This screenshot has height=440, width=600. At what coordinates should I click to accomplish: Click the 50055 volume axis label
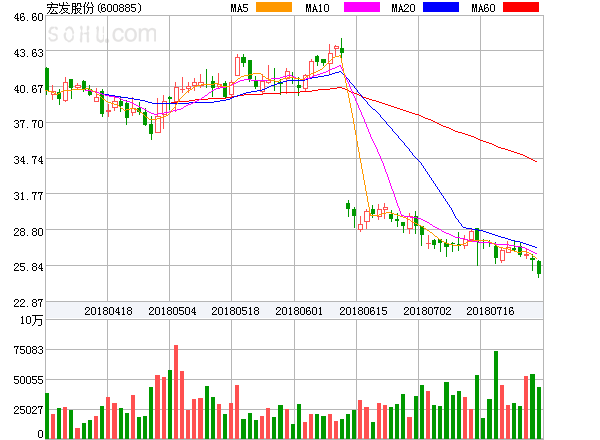28,380
